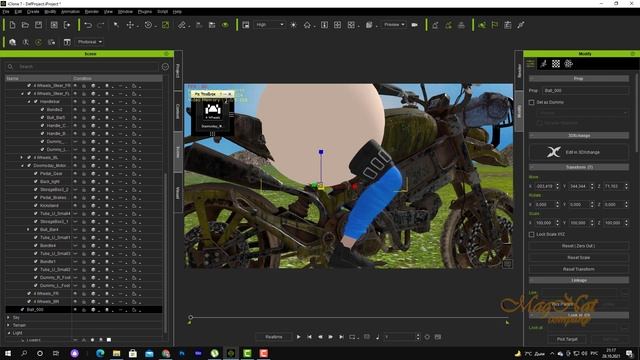
Task: Open the Render menu
Action: 92,12
